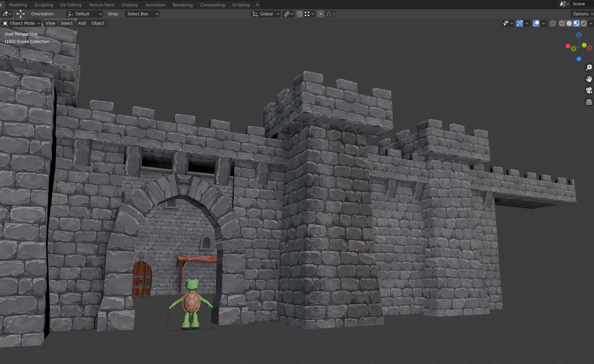Image resolution: width=594 pixels, height=364 pixels.
Task: Click the Z axis on navigation gizmo
Action: (579, 35)
